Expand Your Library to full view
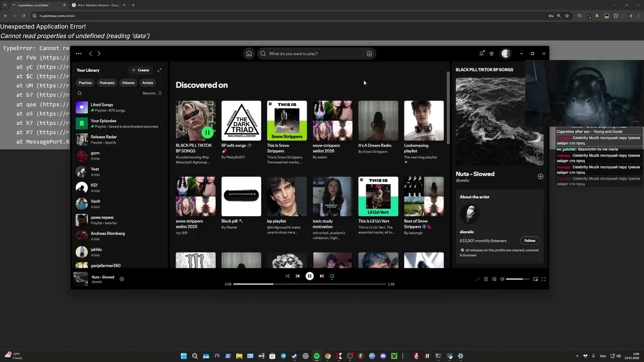This screenshot has height=362, width=644. [x=159, y=70]
